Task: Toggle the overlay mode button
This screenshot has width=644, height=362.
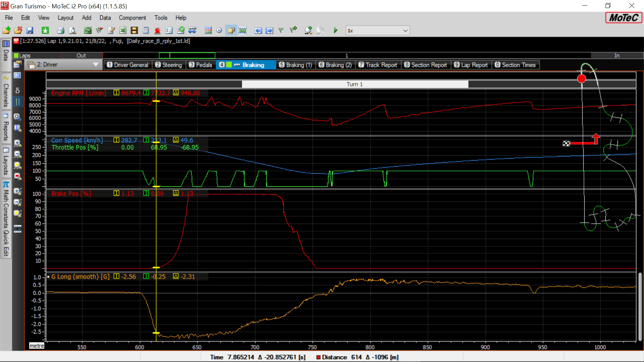Action: pyautogui.click(x=231, y=31)
